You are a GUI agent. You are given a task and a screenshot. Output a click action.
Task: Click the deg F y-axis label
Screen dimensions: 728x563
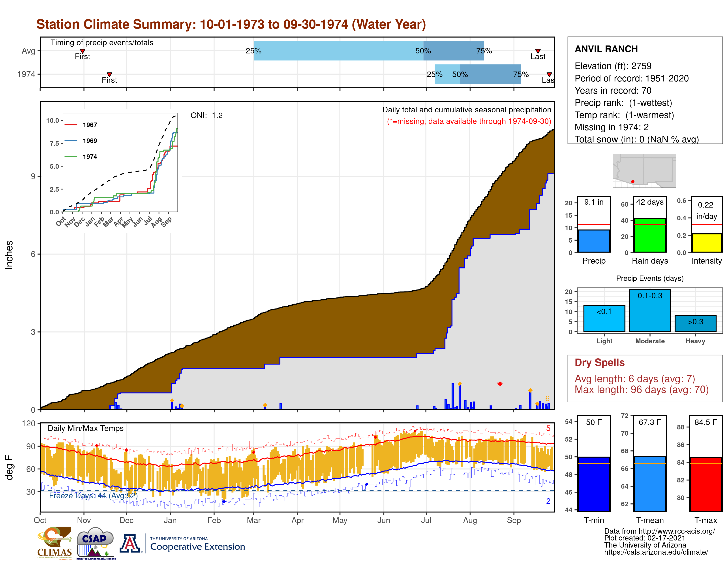9,467
